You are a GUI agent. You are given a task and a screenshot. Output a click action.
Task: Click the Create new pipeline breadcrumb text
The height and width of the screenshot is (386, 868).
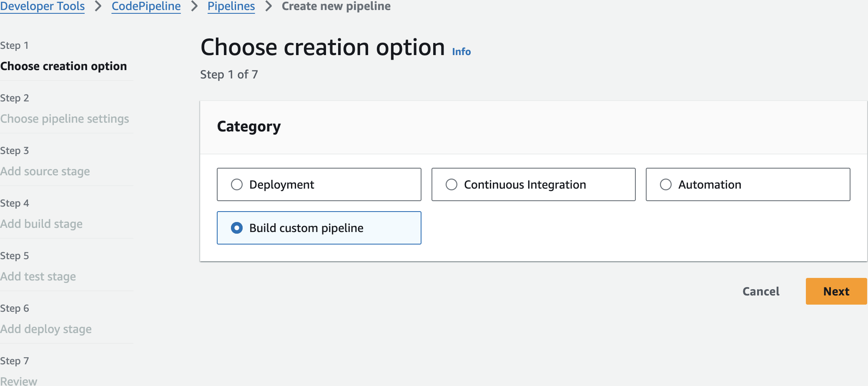336,6
